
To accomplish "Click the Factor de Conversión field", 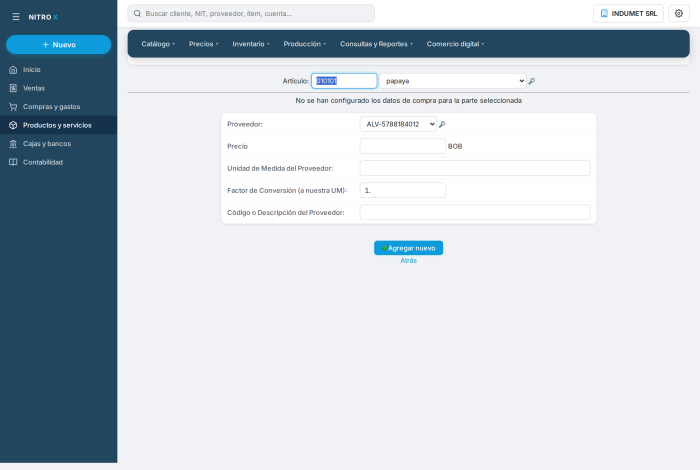I will coord(403,190).
